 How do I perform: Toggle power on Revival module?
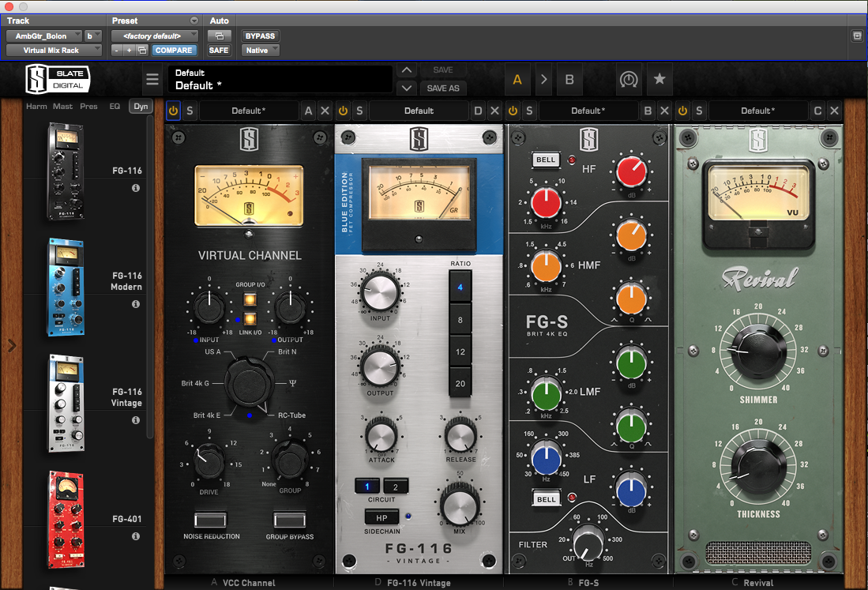(682, 111)
